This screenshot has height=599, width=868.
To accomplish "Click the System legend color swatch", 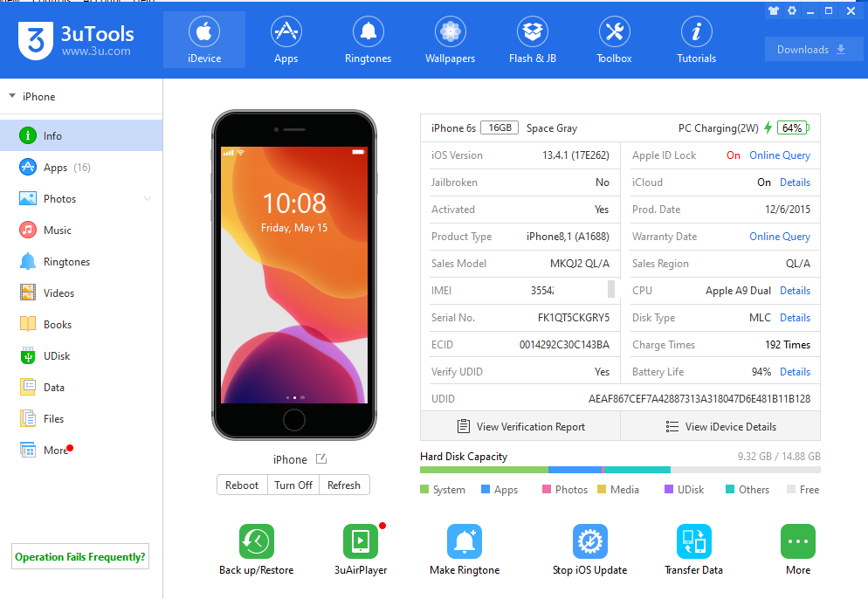I will pos(424,489).
